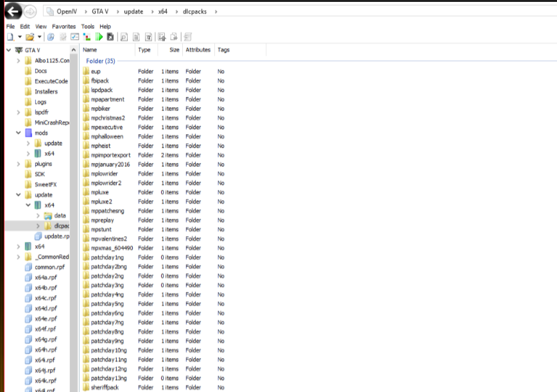Click the greyed scroll icon at toolbar end
Screen dimensions: 557x392
188,37
